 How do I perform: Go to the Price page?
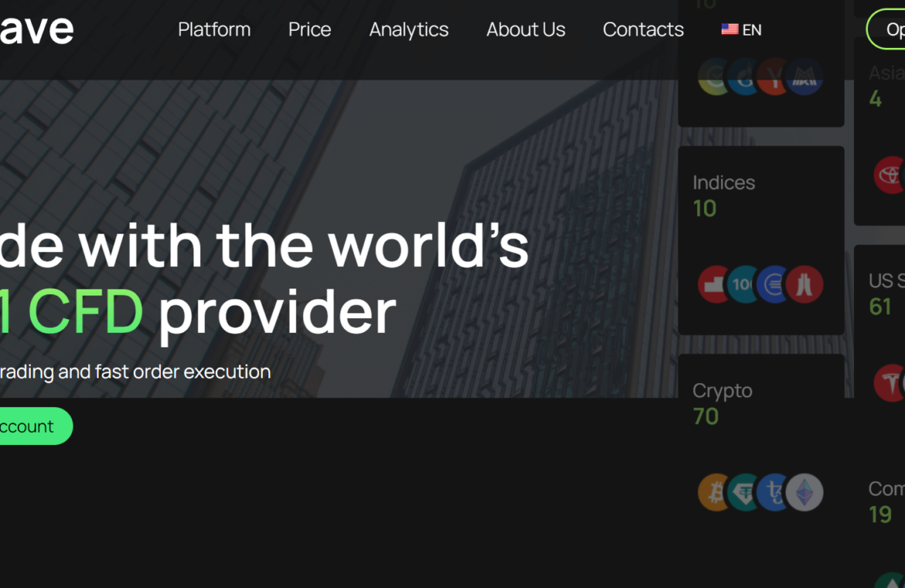tap(309, 29)
